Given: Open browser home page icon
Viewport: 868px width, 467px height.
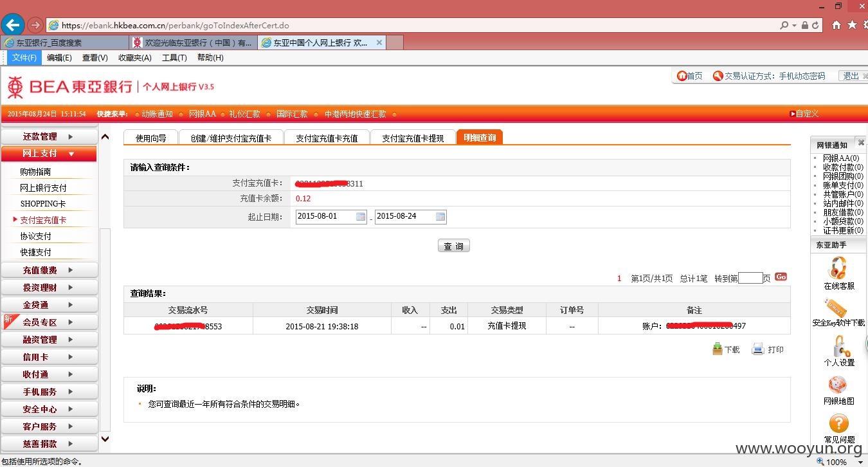Looking at the screenshot, I should (836, 24).
